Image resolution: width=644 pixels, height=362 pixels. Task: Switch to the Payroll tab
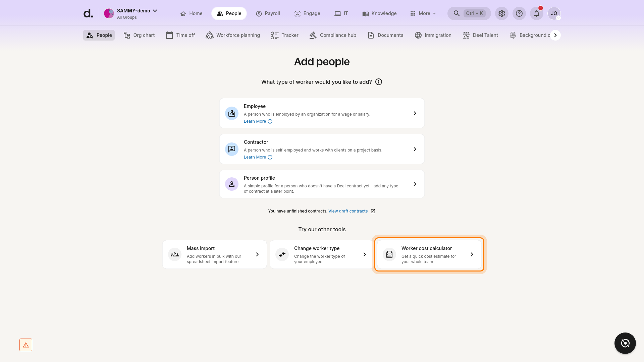(268, 13)
